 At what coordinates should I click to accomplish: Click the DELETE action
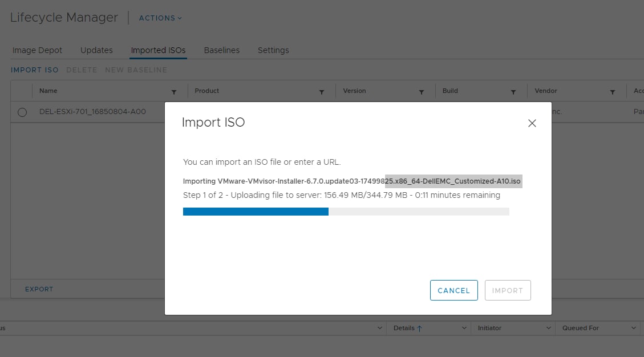pos(82,70)
